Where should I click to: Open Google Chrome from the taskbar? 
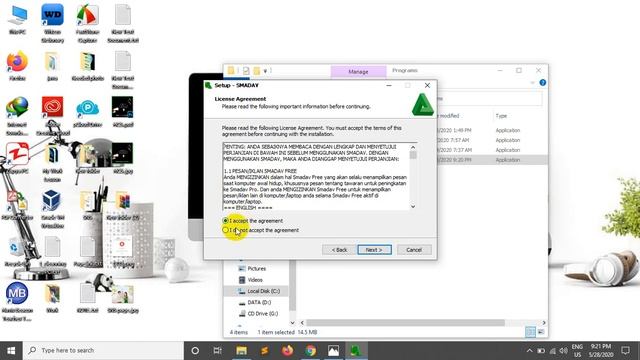pyautogui.click(x=311, y=351)
